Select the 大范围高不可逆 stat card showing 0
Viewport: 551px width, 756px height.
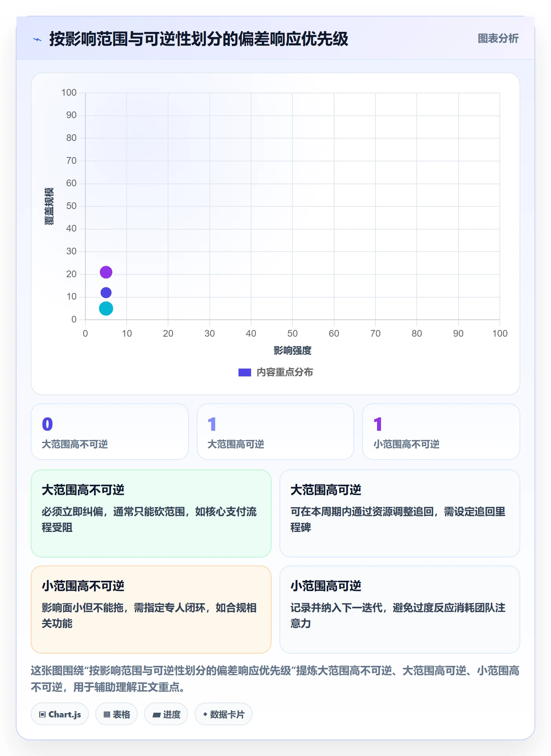pos(110,432)
